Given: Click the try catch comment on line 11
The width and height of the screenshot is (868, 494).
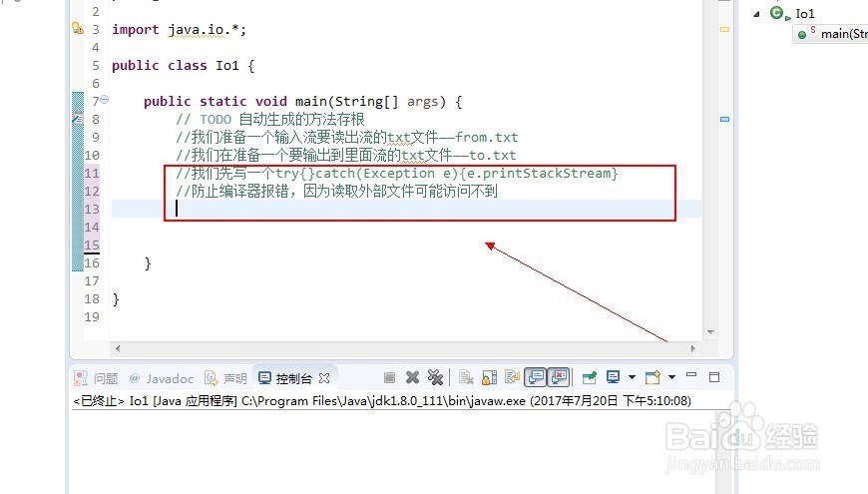Looking at the screenshot, I should (396, 173).
